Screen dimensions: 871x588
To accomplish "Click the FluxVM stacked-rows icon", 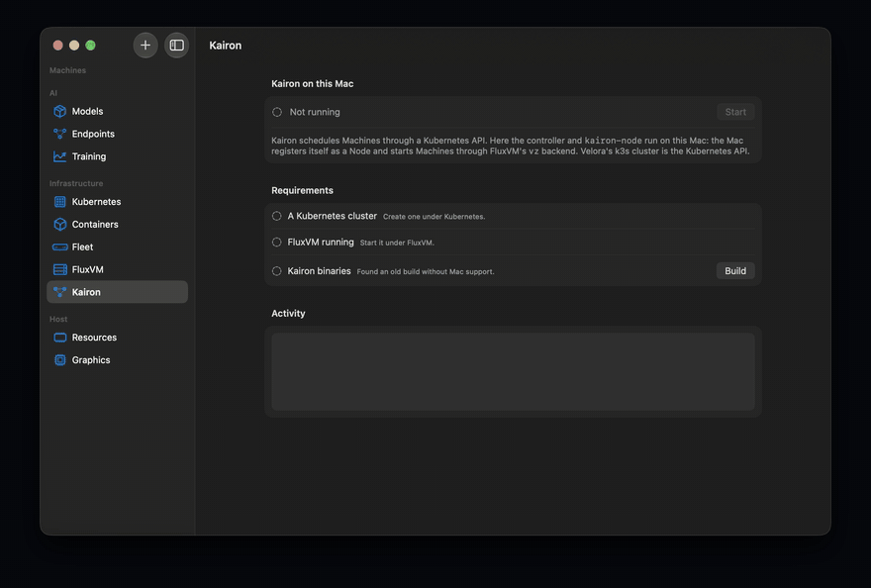I will coord(60,269).
